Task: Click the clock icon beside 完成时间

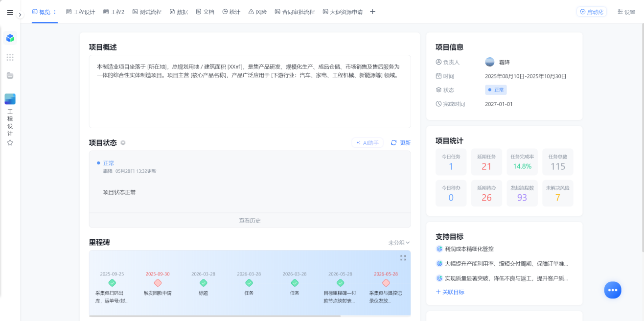Action: click(438, 104)
